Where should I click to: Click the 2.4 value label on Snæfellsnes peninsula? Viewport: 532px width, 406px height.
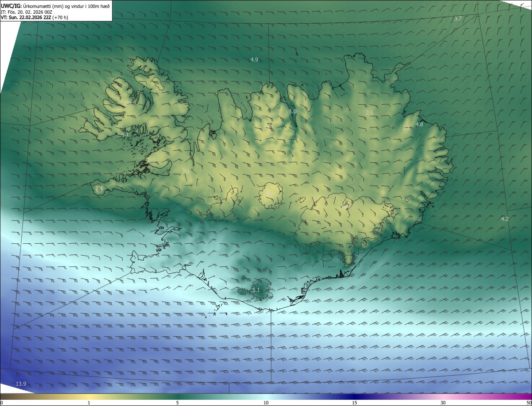click(99, 188)
